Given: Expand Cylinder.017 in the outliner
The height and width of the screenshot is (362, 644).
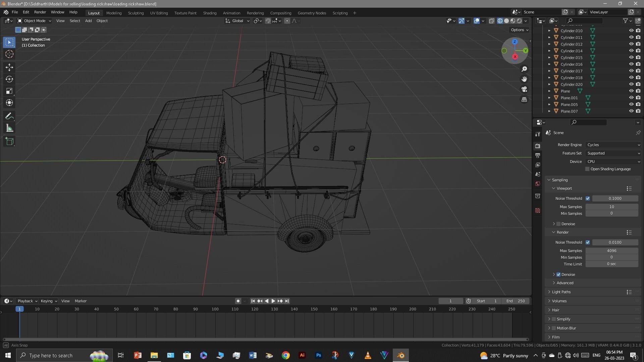Looking at the screenshot, I should [549, 71].
